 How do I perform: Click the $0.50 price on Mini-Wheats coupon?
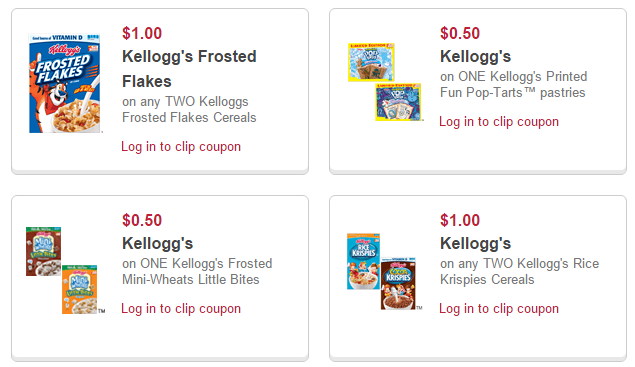point(142,220)
